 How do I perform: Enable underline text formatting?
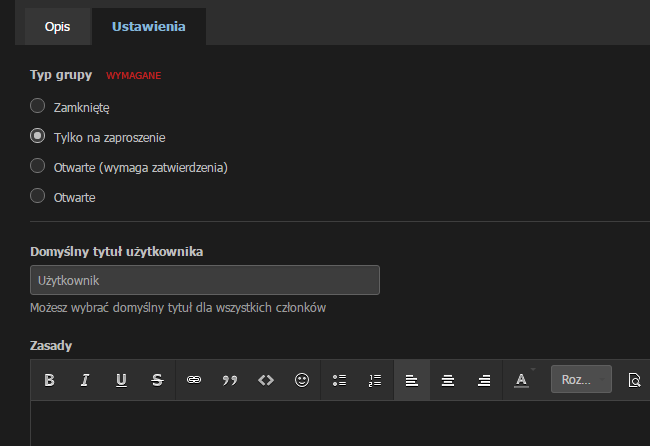pyautogui.click(x=121, y=380)
